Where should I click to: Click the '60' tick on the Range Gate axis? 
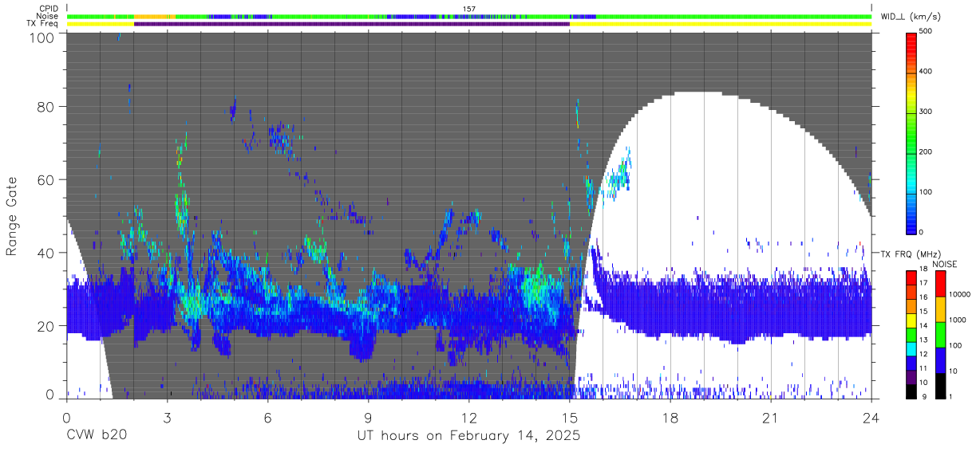(x=45, y=179)
